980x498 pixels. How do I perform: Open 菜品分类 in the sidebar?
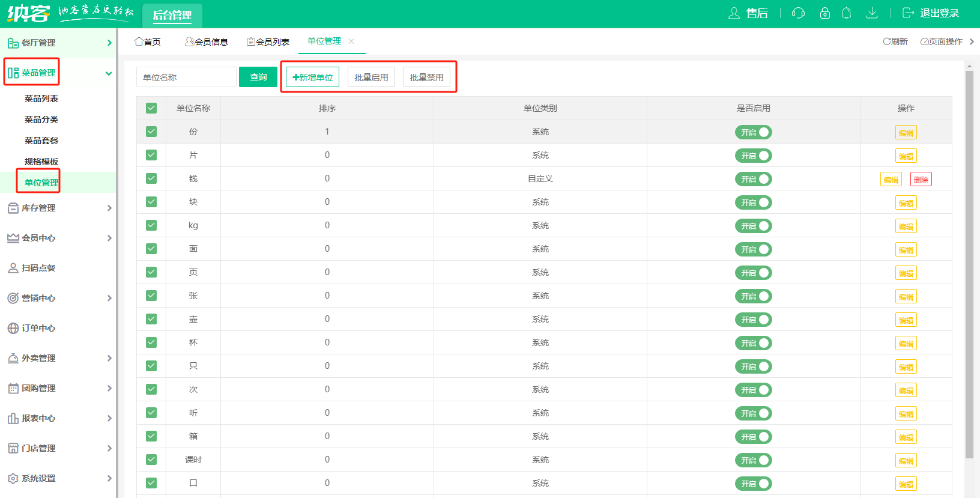[x=41, y=120]
